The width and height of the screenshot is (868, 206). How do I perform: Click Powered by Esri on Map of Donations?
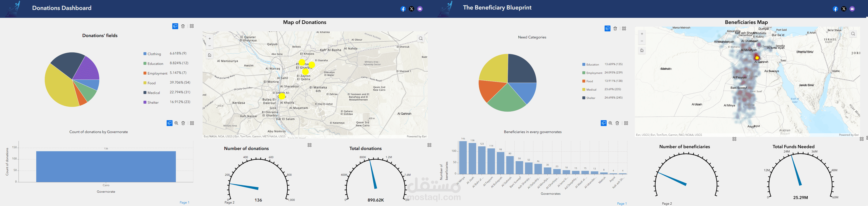point(416,136)
